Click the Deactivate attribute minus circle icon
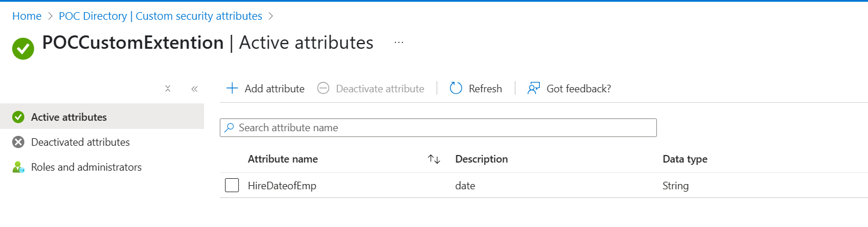The width and height of the screenshot is (868, 227). (x=324, y=88)
